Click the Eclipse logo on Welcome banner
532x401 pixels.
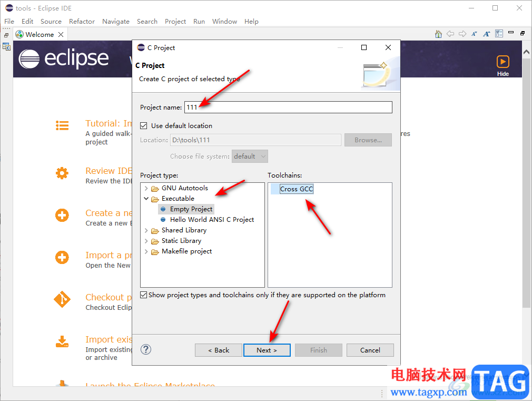pos(64,58)
